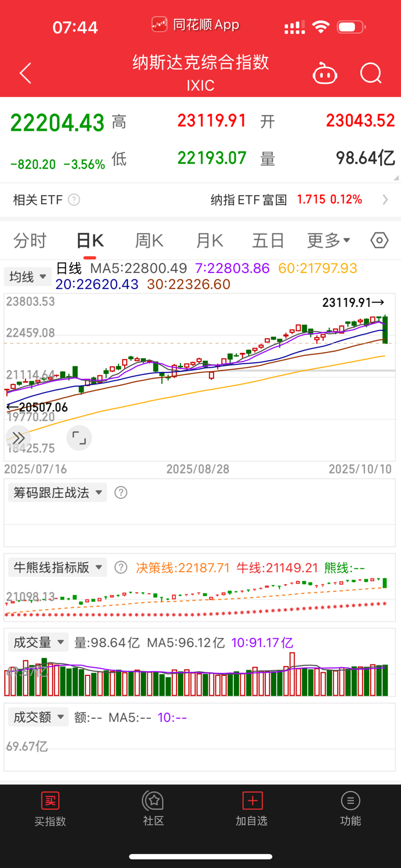Tap 牛线:21149.21 readout

click(277, 567)
